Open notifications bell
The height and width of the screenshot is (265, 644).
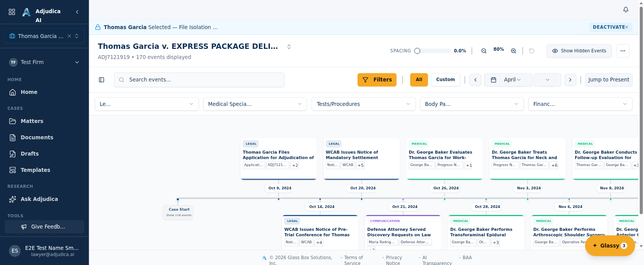click(x=626, y=10)
